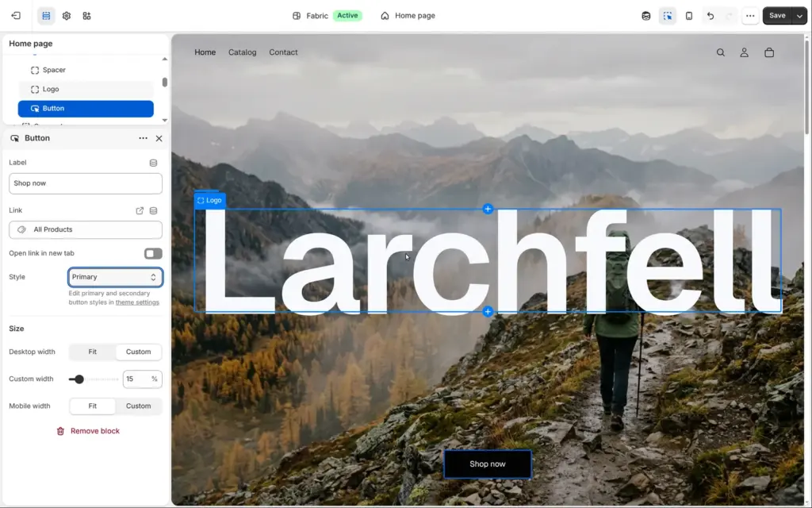Screen dimensions: 812x508
Task: Click the Logo block label tag
Action: pyautogui.click(x=209, y=201)
